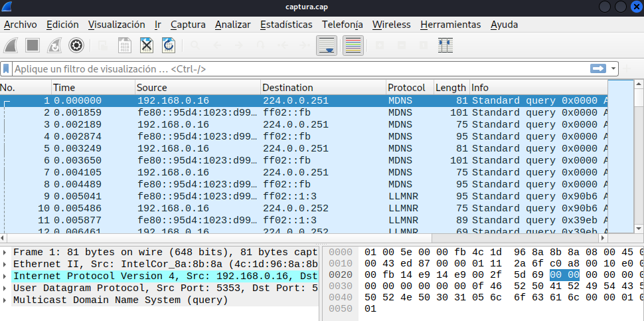Expand Internet Protocol Version 4 row
644x321 pixels.
click(5, 276)
